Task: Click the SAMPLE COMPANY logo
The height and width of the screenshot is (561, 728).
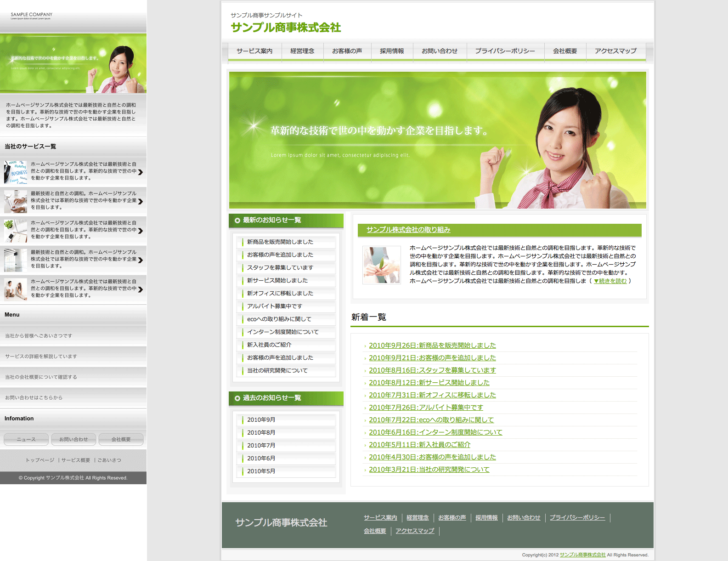Action: tap(31, 16)
